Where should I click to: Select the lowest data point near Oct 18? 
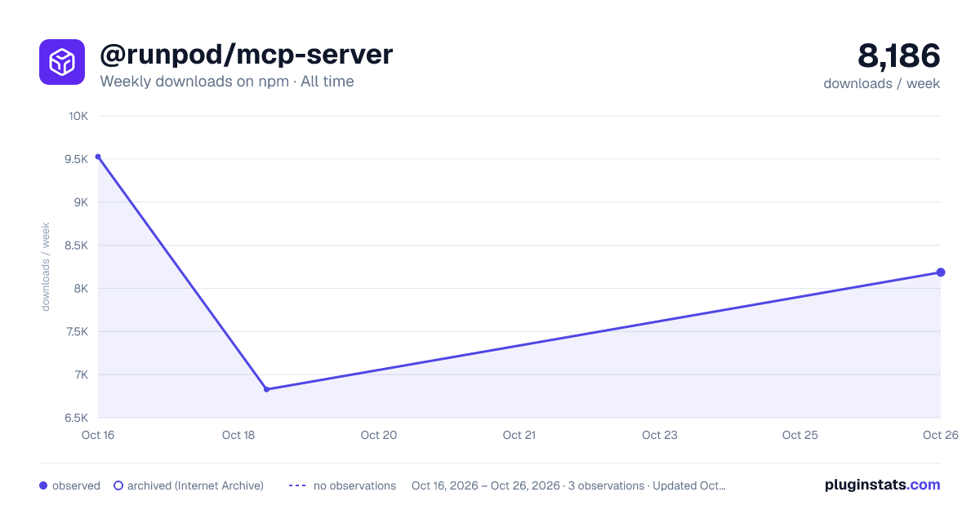click(266, 389)
